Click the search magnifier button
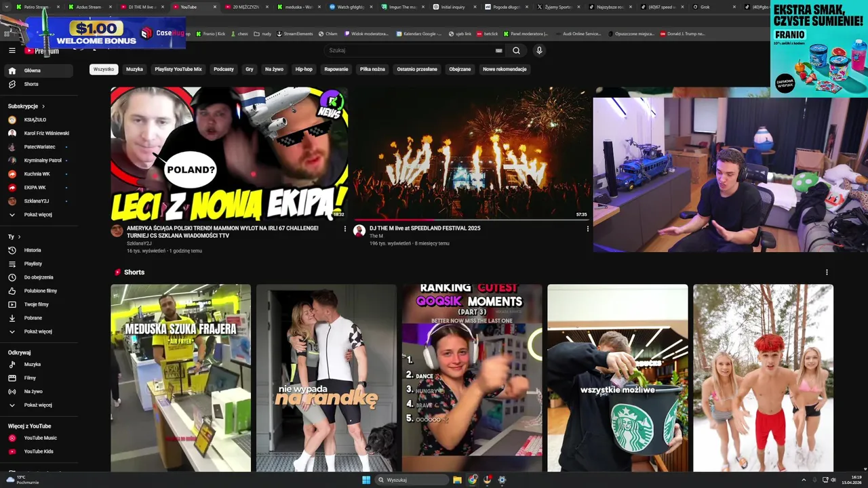The height and width of the screenshot is (488, 868). point(516,50)
